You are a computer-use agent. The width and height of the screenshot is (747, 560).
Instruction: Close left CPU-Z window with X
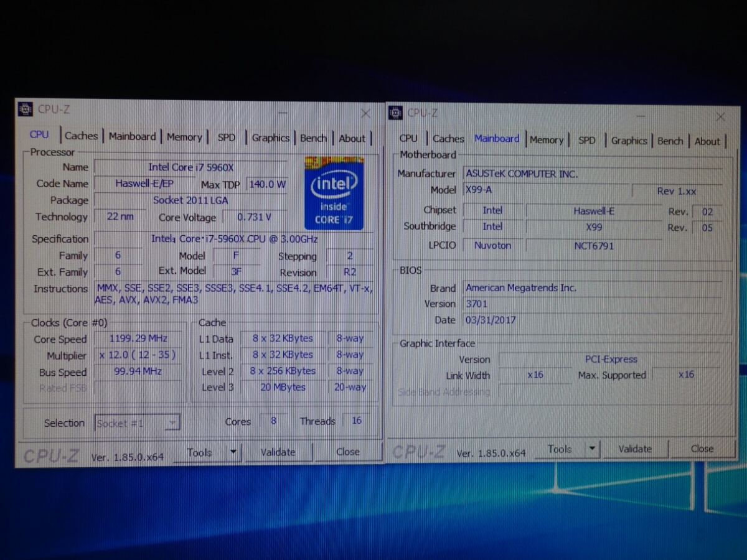tap(366, 113)
